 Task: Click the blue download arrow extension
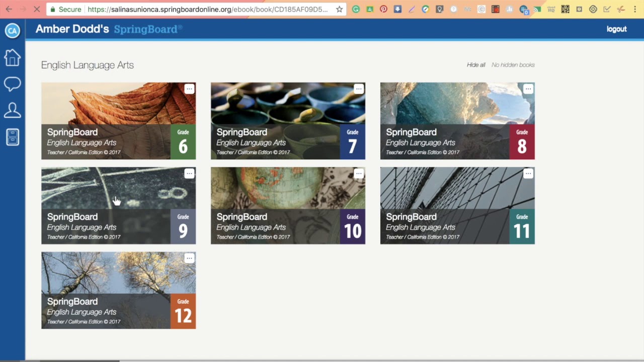pos(397,9)
